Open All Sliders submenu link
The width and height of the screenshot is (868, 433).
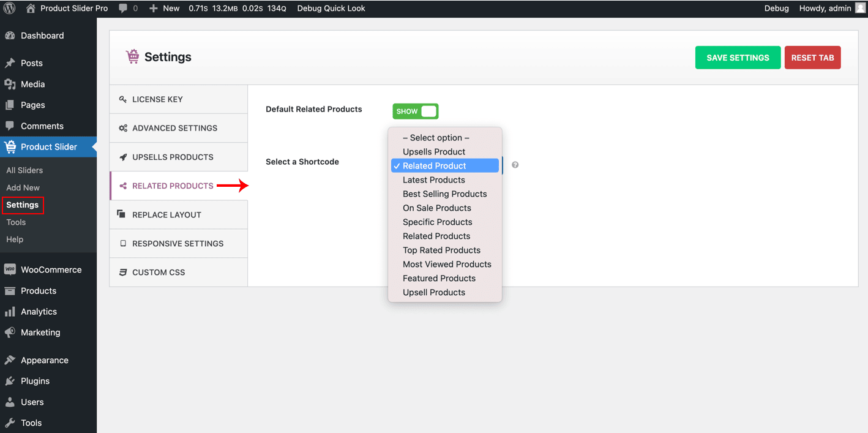click(x=24, y=170)
